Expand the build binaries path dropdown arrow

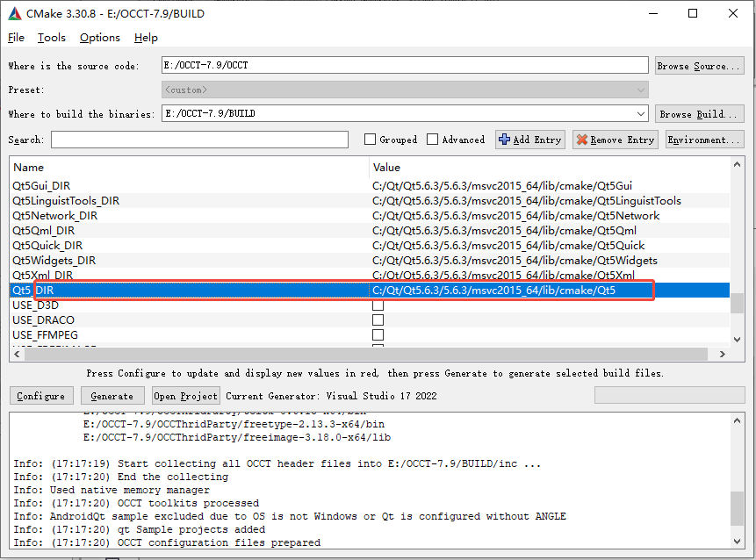[640, 114]
